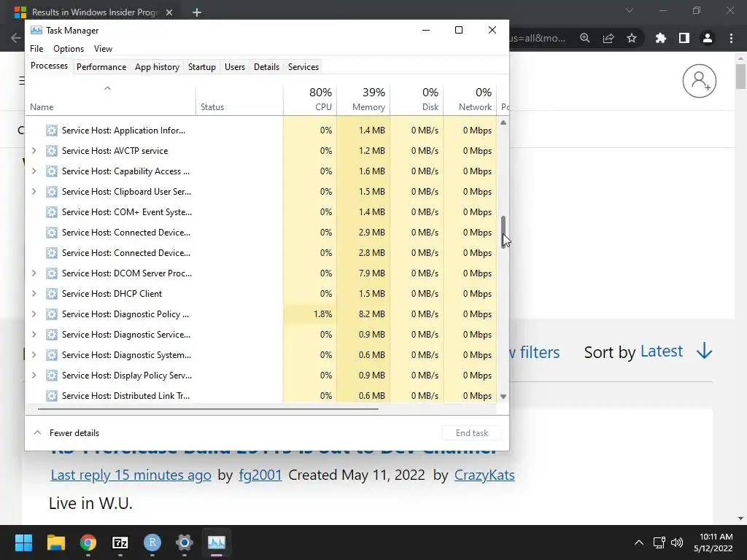Open the Options menu in Task Manager

(69, 49)
